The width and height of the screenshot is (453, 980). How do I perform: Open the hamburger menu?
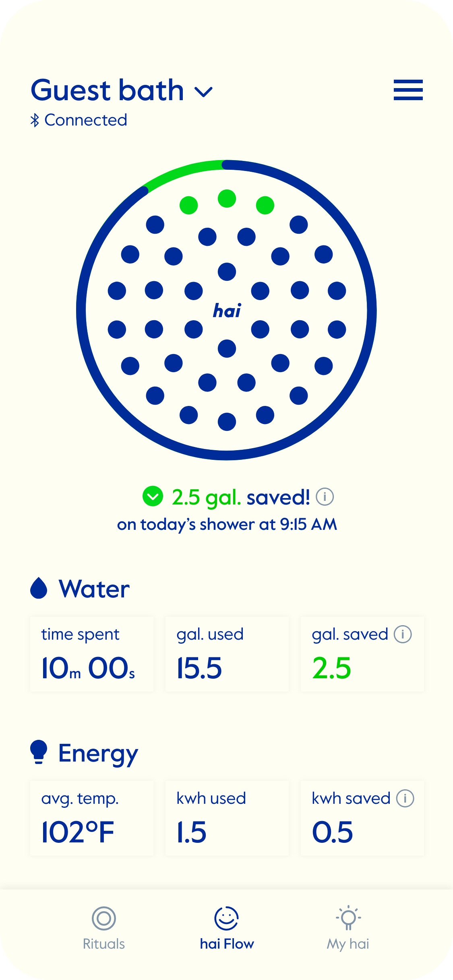pos(408,90)
